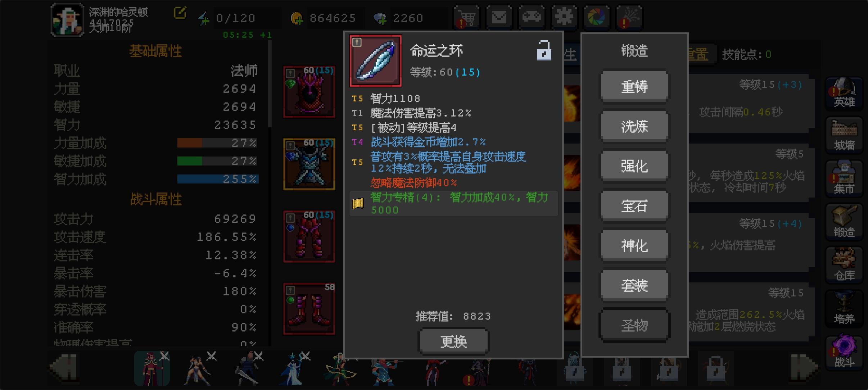868x390 pixels.
Task: Click the edit name pencil icon
Action: pos(180,13)
